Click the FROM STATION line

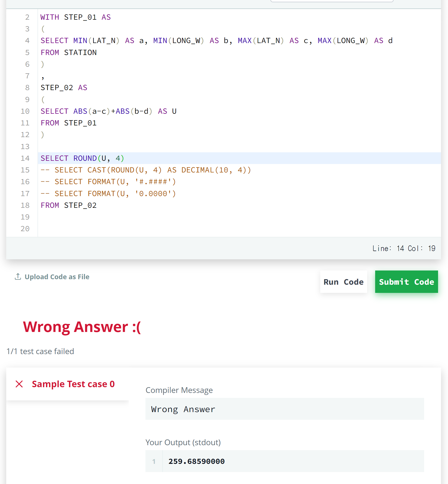coord(69,53)
